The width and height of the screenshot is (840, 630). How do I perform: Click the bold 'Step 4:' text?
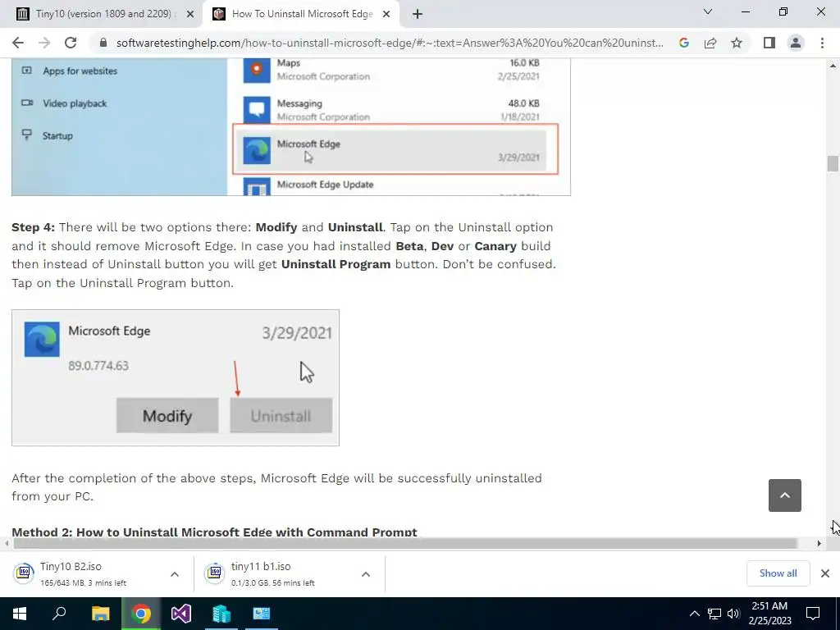tap(33, 227)
